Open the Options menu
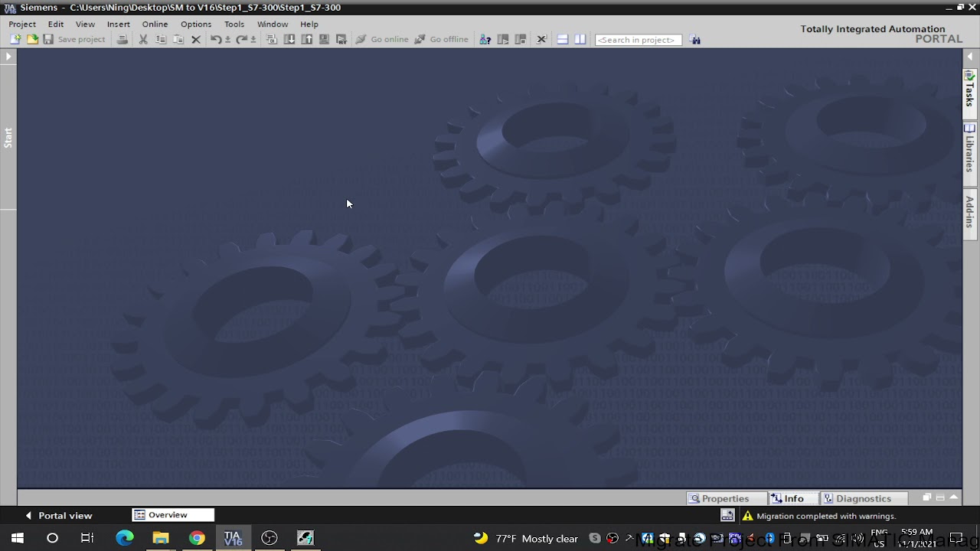Image resolution: width=980 pixels, height=551 pixels. [196, 24]
